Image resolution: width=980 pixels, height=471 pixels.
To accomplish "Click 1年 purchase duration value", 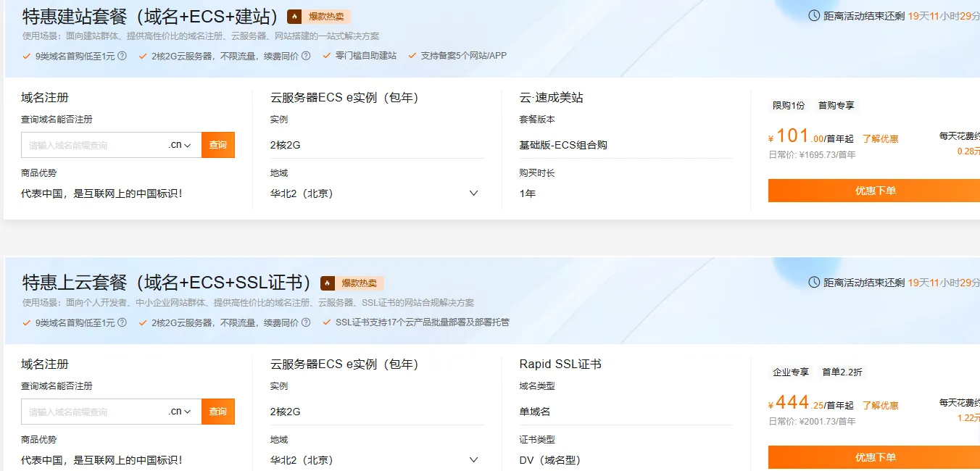I will tap(528, 193).
